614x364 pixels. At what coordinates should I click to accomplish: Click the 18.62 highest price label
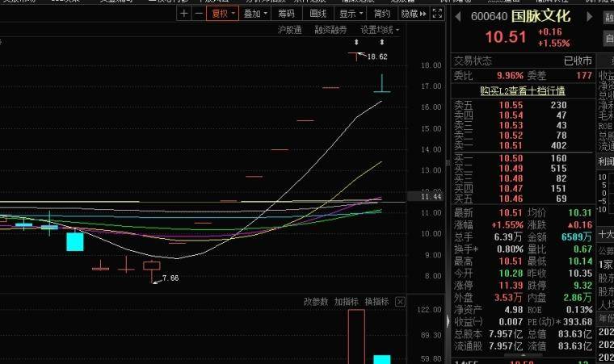(x=377, y=56)
